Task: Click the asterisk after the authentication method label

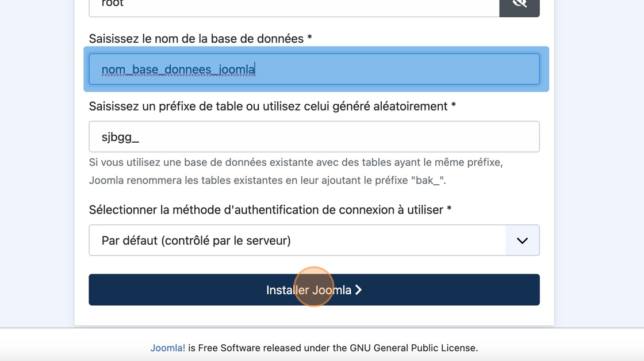Action: coord(449,210)
